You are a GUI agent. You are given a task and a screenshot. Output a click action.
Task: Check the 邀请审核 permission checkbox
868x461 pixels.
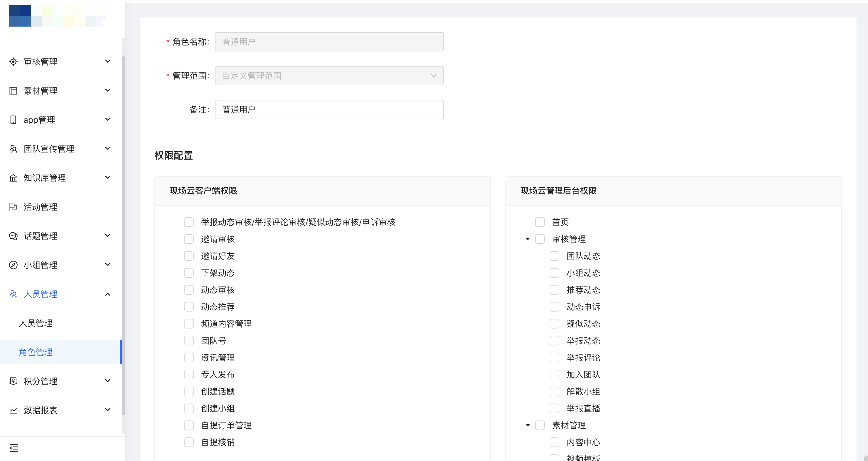(x=189, y=239)
